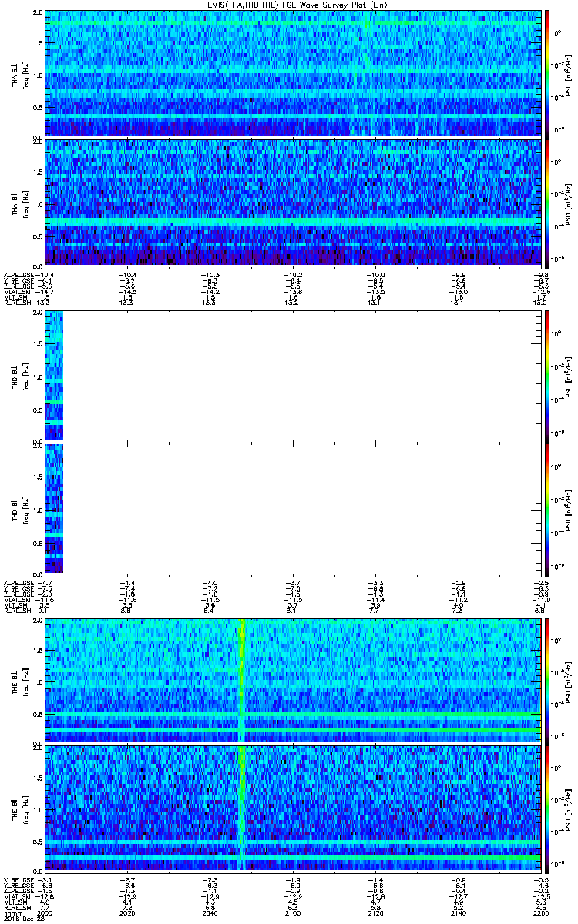This screenshot has height=924, width=578.
Task: Click the 2120 time tick label
Action: tap(374, 913)
